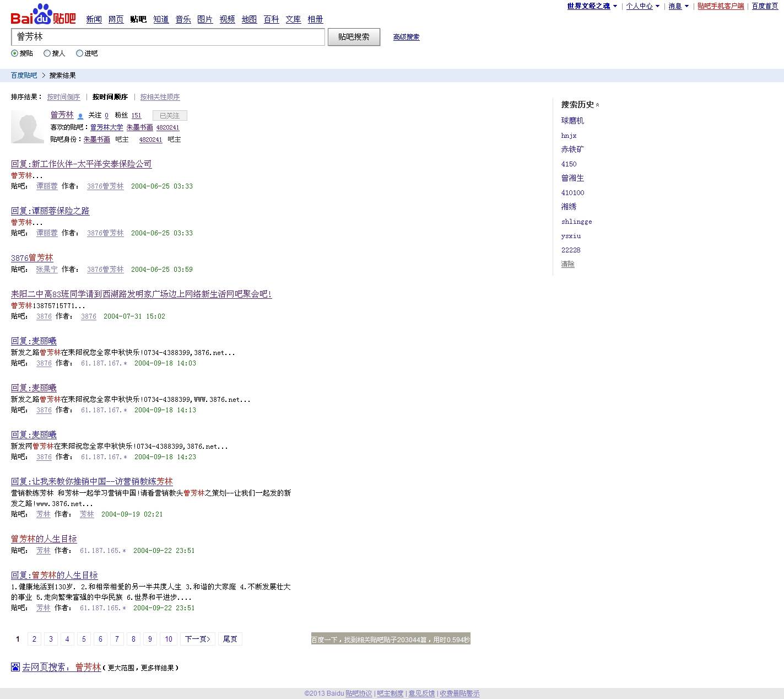Image resolution: width=784 pixels, height=699 pixels.
Task: Switch to the 图片 tab
Action: pyautogui.click(x=205, y=19)
